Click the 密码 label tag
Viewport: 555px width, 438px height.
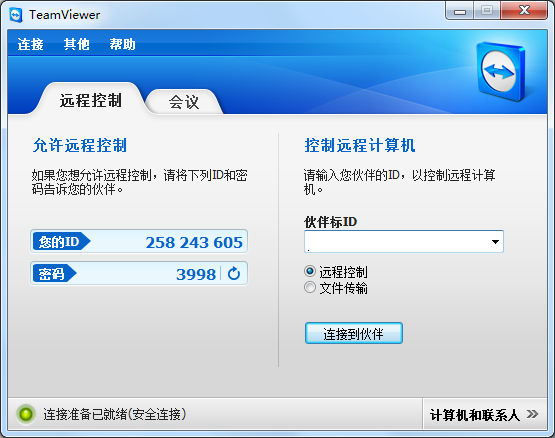pyautogui.click(x=54, y=274)
